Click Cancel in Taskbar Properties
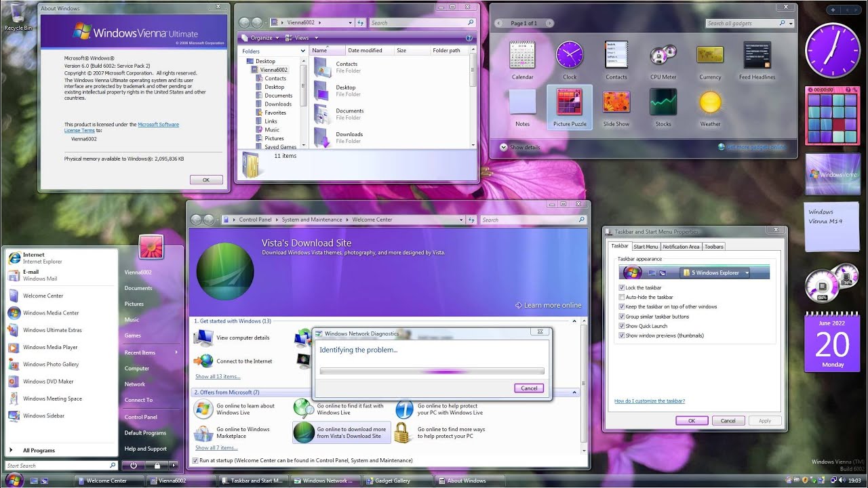The width and height of the screenshot is (868, 488). (728, 421)
